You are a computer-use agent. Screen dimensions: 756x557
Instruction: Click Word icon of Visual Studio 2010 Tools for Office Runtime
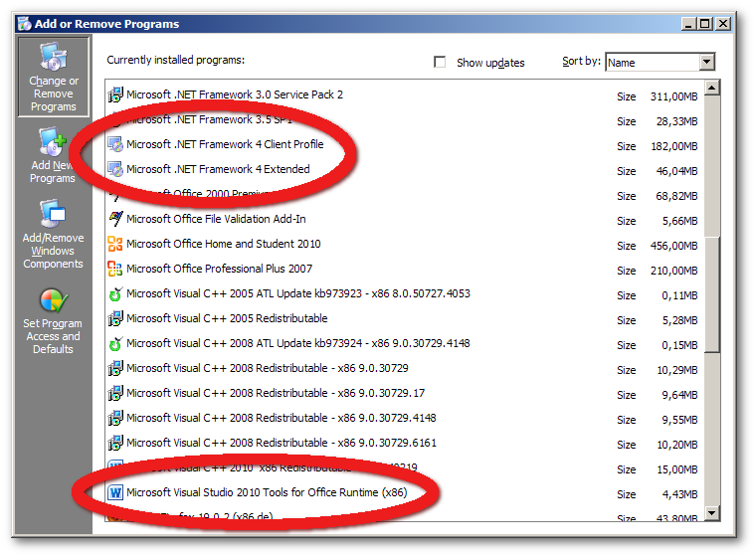tap(115, 493)
